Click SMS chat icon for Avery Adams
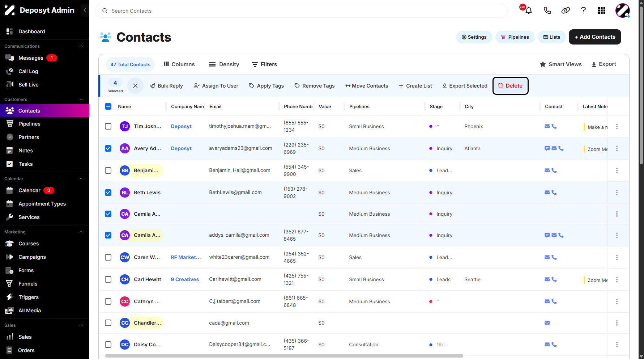 547,148
